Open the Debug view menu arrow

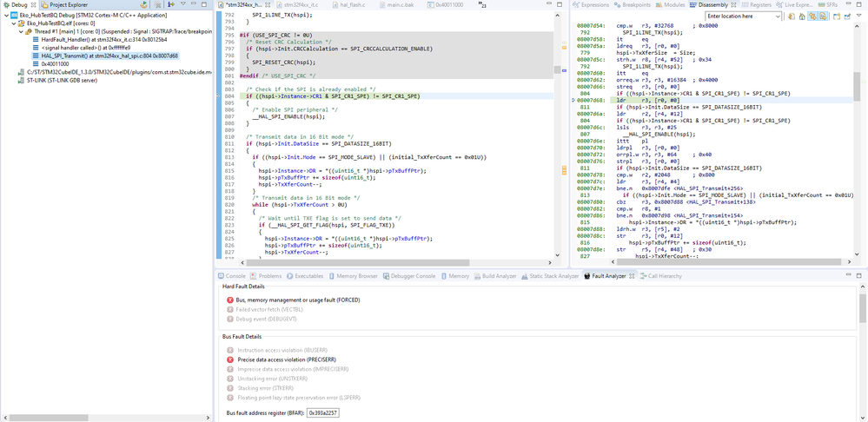coord(183,3)
